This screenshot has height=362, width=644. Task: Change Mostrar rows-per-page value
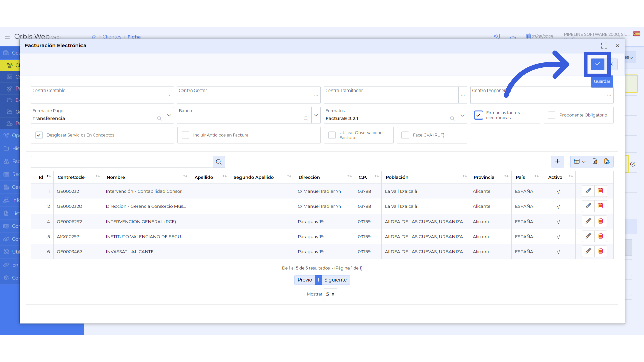coord(330,294)
